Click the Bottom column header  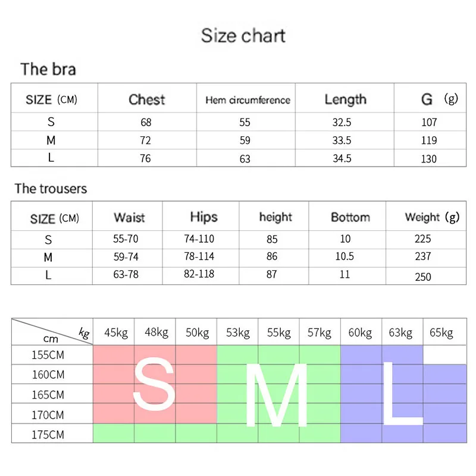pyautogui.click(x=350, y=217)
